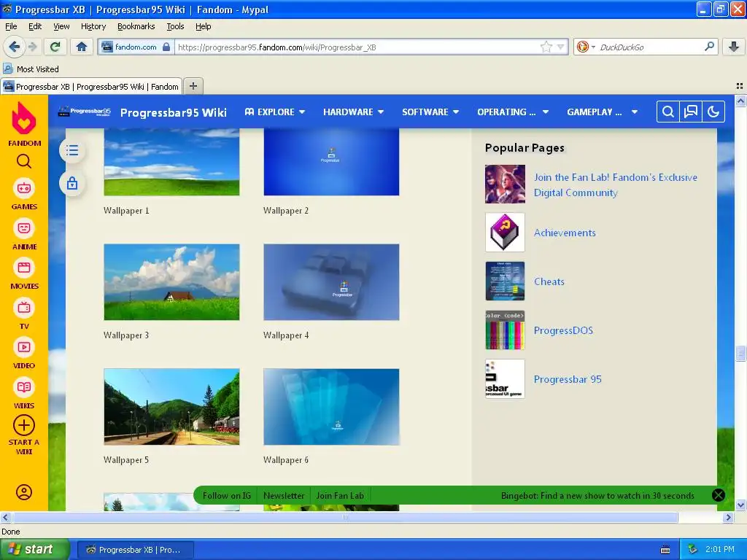The height and width of the screenshot is (560, 747).
Task: Open the Discuss speech-bubbles icon in header
Action: (690, 112)
